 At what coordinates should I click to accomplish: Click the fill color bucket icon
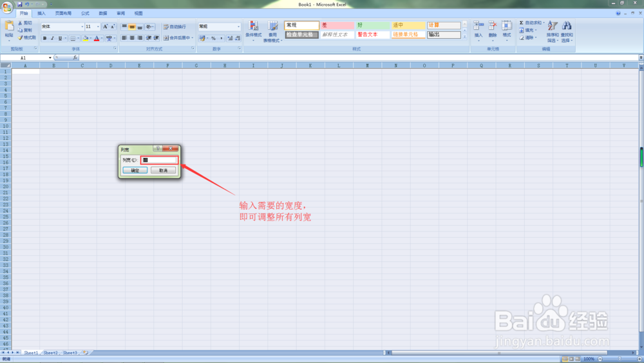[86, 38]
